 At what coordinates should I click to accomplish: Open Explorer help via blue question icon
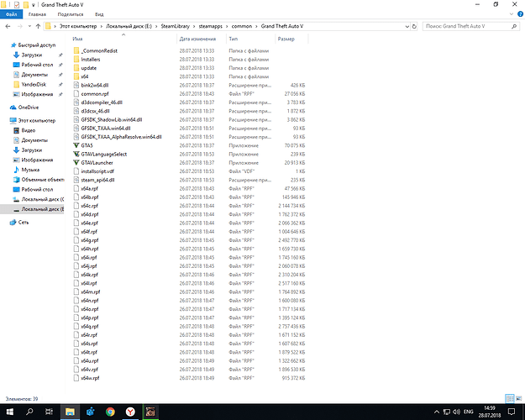[518, 14]
